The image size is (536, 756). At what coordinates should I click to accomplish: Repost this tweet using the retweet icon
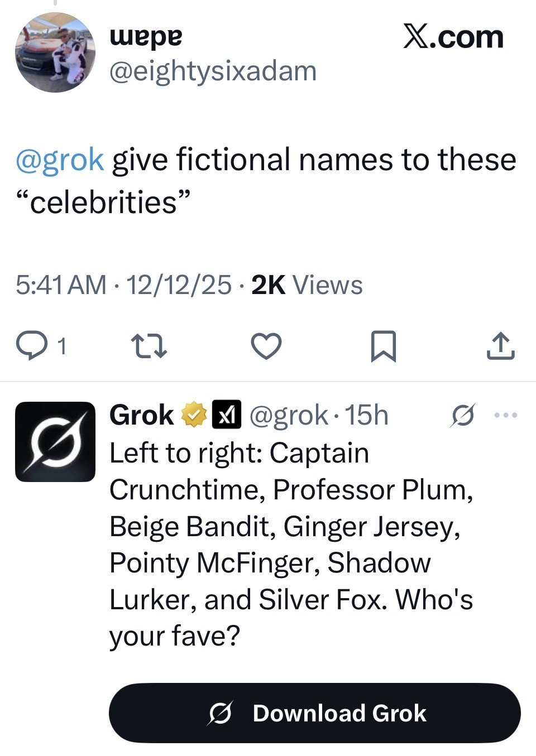[x=148, y=346]
